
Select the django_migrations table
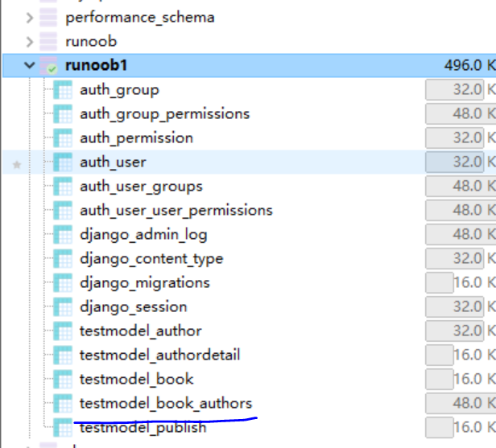[145, 283]
